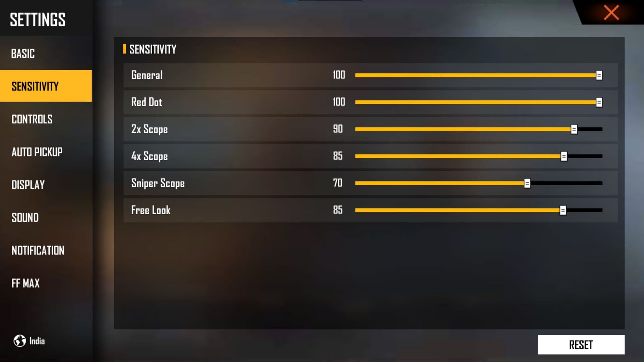Click the 4x Scope value label
The width and height of the screenshot is (644, 362).
click(337, 156)
